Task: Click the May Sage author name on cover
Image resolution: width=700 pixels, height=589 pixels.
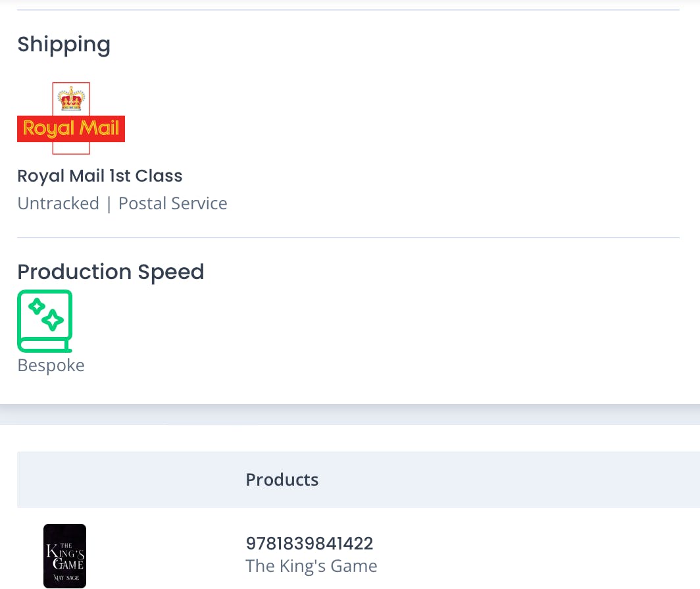Action: pyautogui.click(x=64, y=578)
